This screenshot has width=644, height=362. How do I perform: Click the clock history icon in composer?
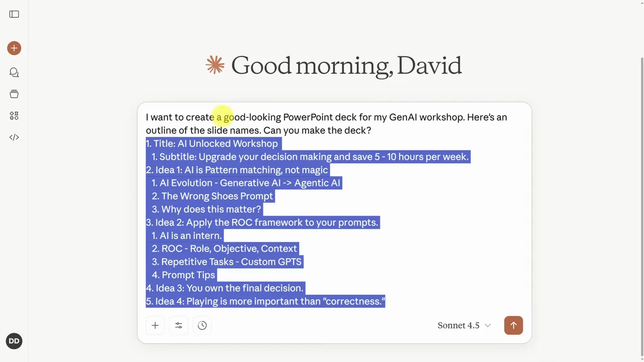[x=202, y=325]
